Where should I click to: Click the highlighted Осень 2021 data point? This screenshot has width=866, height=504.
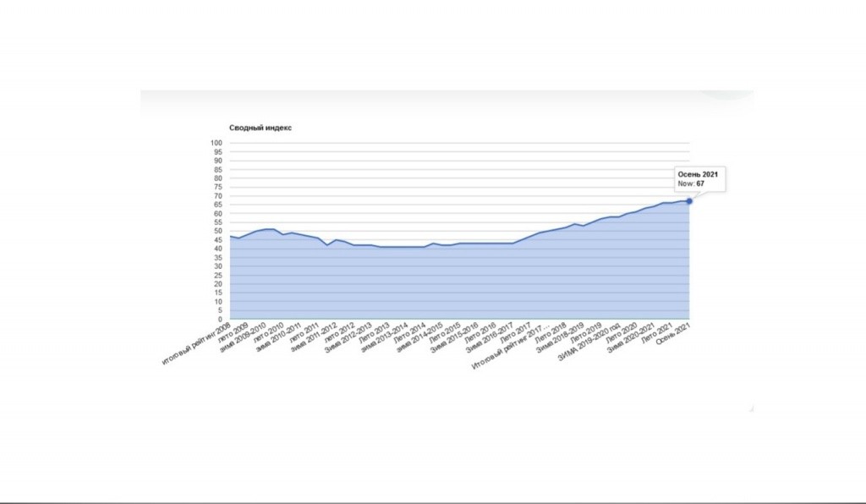pyautogui.click(x=689, y=201)
